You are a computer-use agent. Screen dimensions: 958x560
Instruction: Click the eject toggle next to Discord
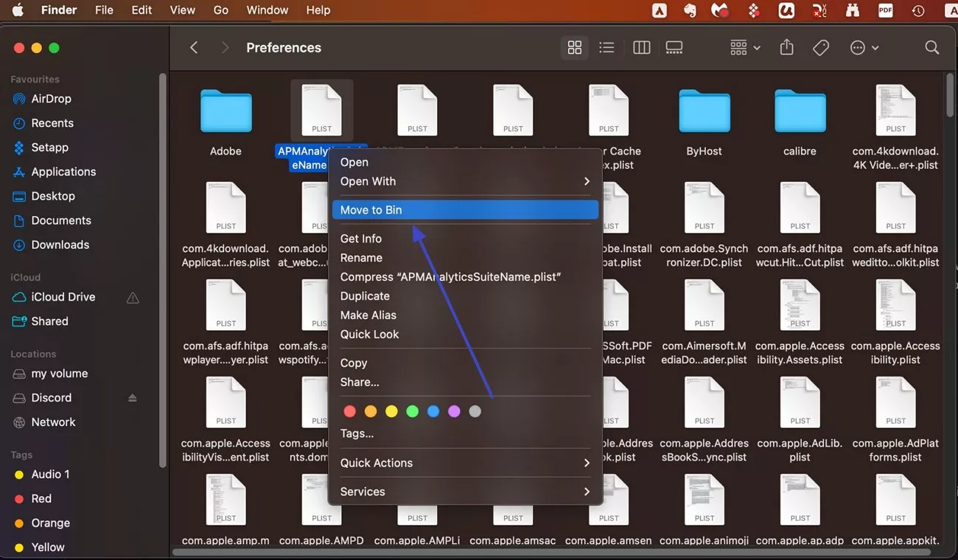pos(133,397)
